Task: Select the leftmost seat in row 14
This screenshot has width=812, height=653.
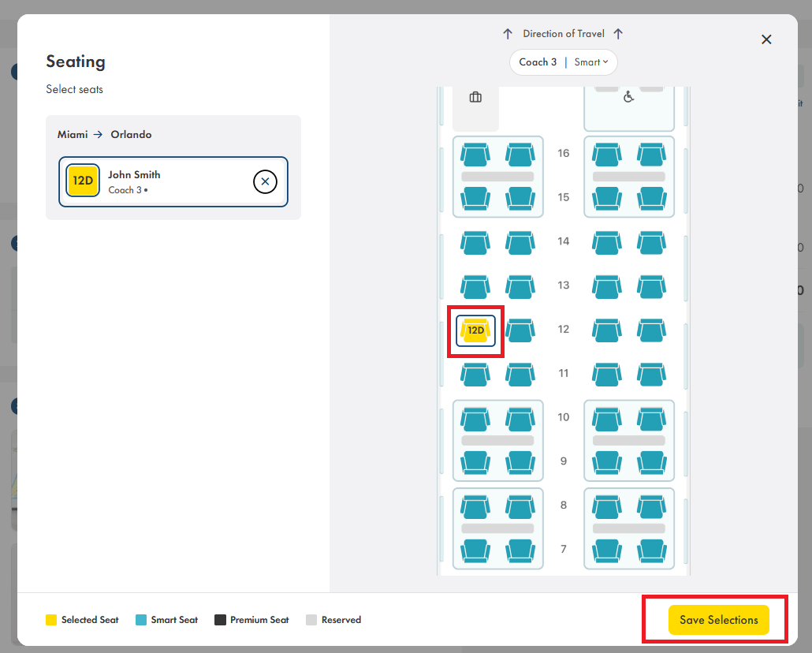Action: (475, 243)
